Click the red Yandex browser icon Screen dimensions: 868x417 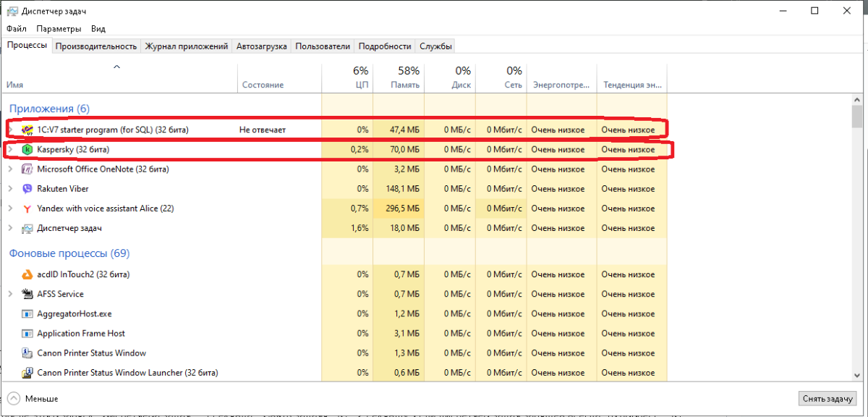point(27,208)
